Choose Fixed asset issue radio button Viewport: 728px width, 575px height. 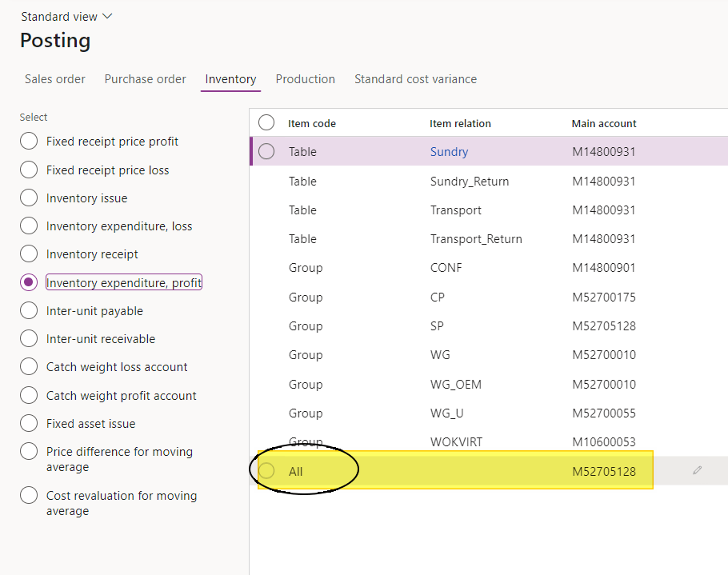[x=29, y=424]
